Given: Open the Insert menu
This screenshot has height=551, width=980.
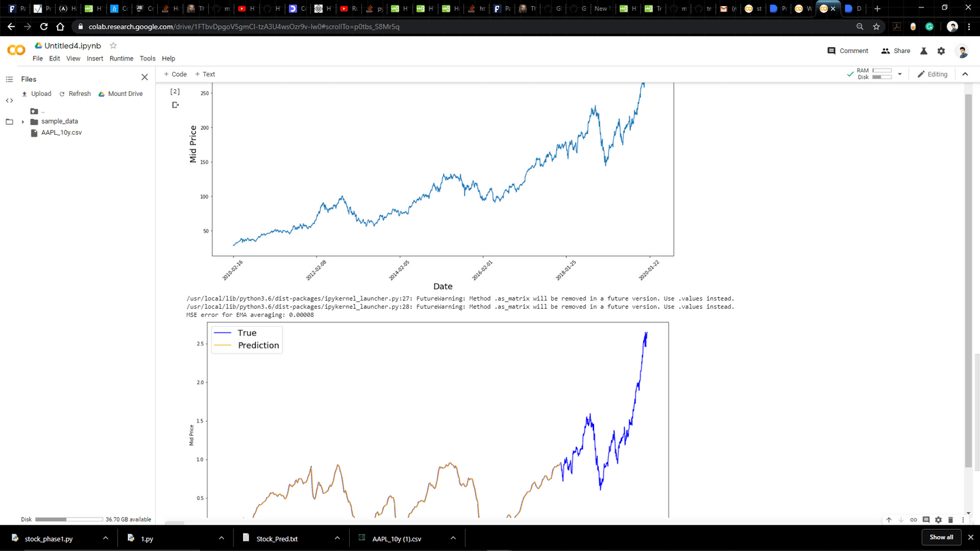Looking at the screenshot, I should coord(95,59).
